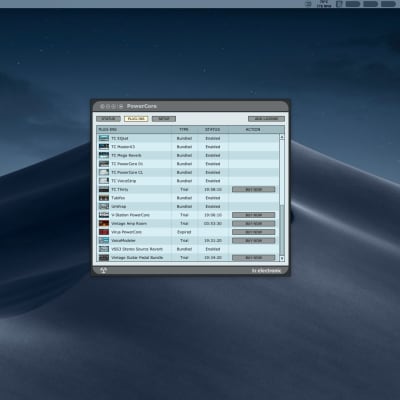Click the TC MegaReverb plug-in thumbnail
This screenshot has height=400, width=400.
[x=104, y=155]
